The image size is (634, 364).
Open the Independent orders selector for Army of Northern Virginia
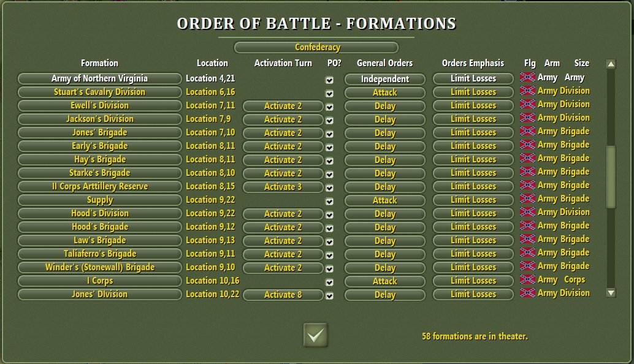tap(384, 78)
